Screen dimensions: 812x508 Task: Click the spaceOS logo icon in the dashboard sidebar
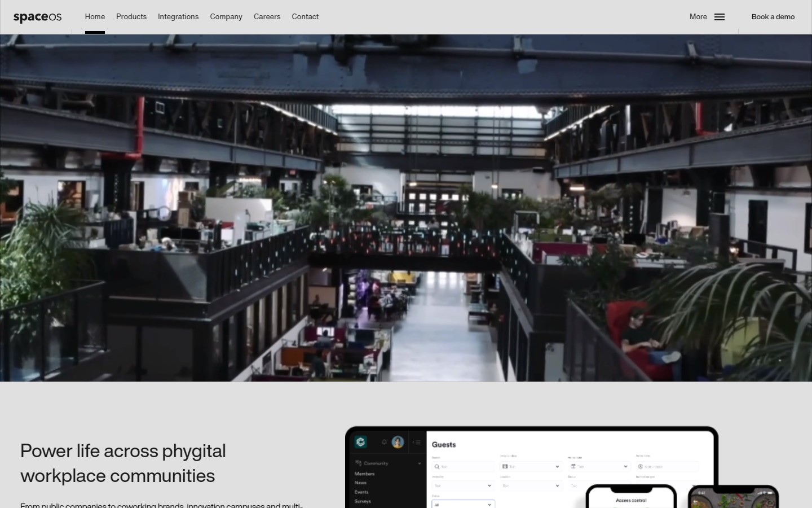tap(361, 442)
